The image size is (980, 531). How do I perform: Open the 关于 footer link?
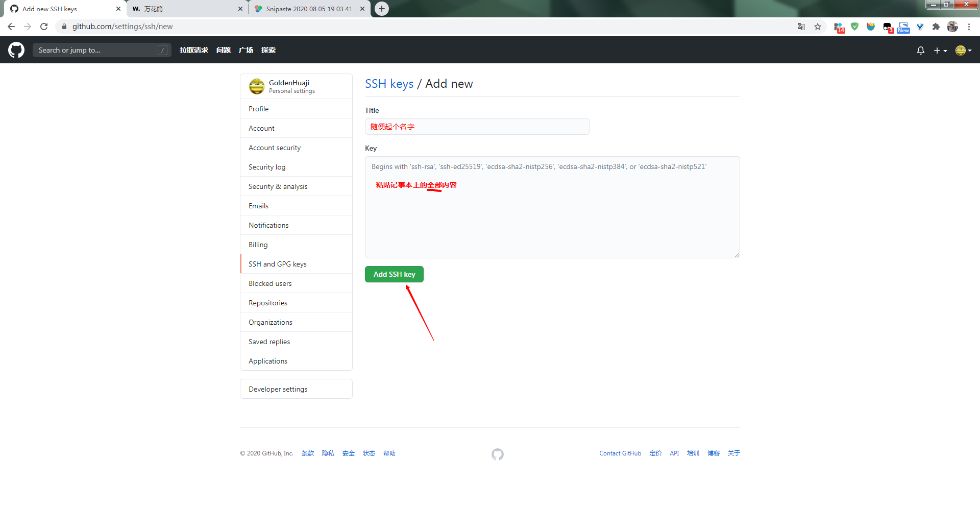pos(734,453)
